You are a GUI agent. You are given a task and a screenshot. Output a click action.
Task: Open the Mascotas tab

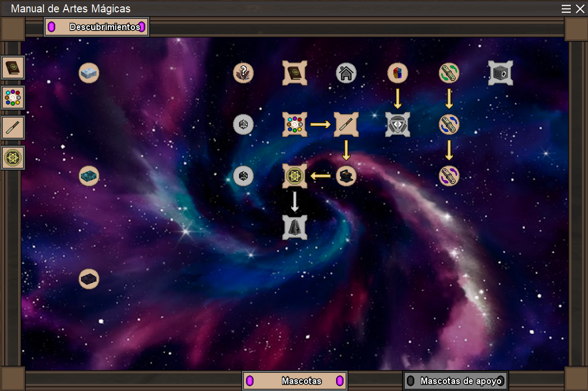(x=295, y=381)
